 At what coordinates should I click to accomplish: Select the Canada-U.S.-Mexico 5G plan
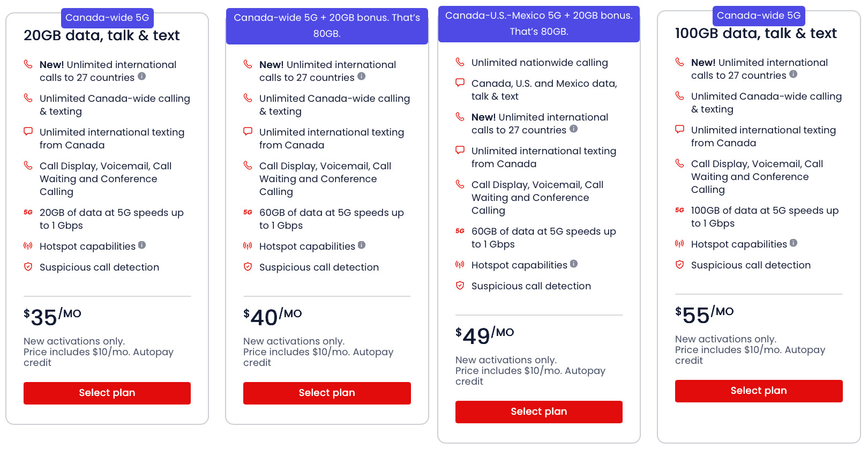538,411
